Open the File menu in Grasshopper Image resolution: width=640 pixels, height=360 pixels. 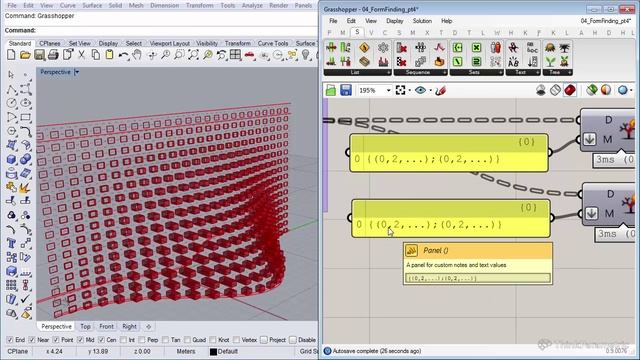[333, 21]
